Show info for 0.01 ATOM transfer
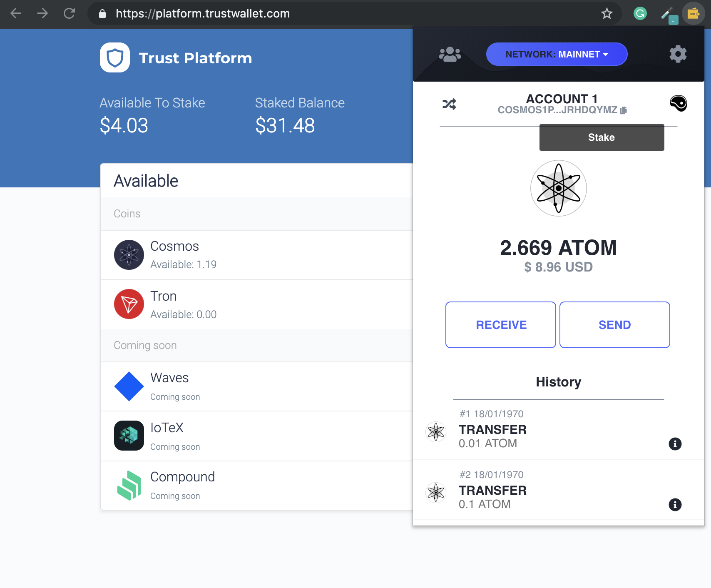This screenshot has width=711, height=588. tap(675, 444)
